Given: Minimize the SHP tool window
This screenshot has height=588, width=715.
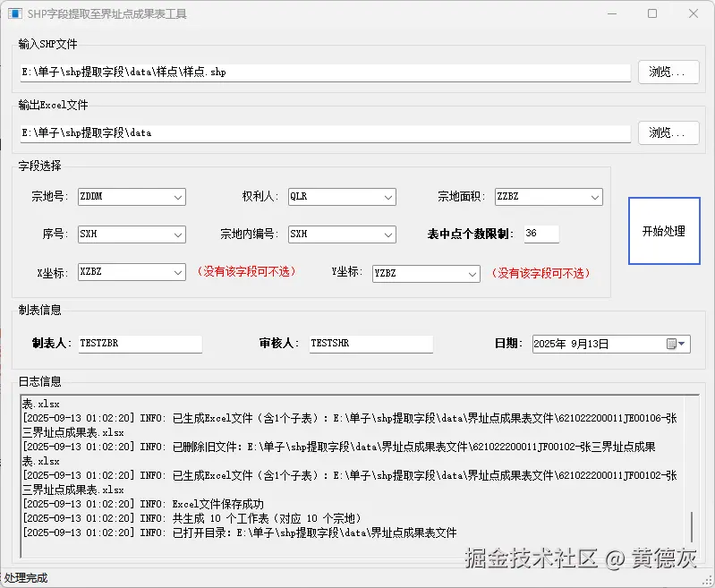Looking at the screenshot, I should coord(612,13).
